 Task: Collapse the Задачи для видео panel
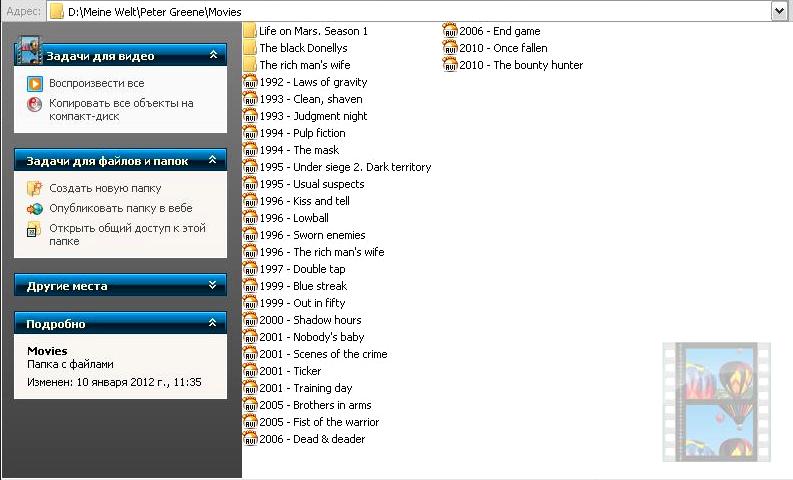(x=213, y=55)
